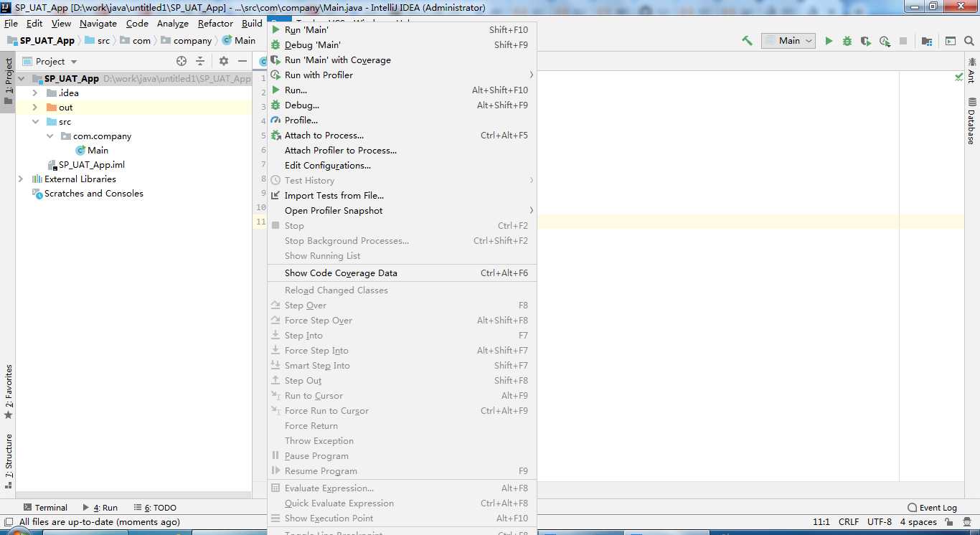Click the Search Everywhere magnifier icon

point(969,41)
